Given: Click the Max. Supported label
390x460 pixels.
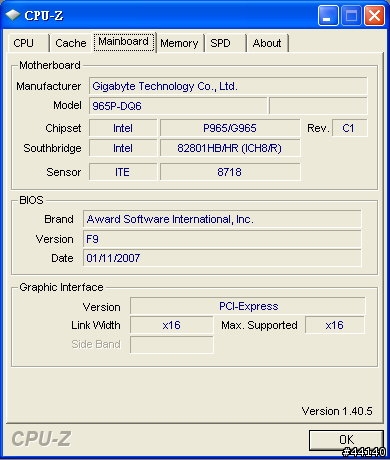Looking at the screenshot, I should (259, 325).
